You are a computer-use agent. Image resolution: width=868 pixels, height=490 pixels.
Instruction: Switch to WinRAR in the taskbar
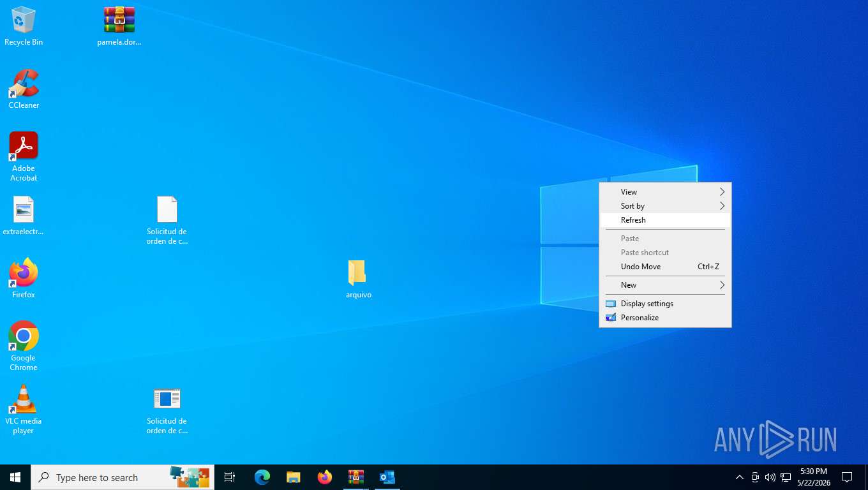click(356, 477)
